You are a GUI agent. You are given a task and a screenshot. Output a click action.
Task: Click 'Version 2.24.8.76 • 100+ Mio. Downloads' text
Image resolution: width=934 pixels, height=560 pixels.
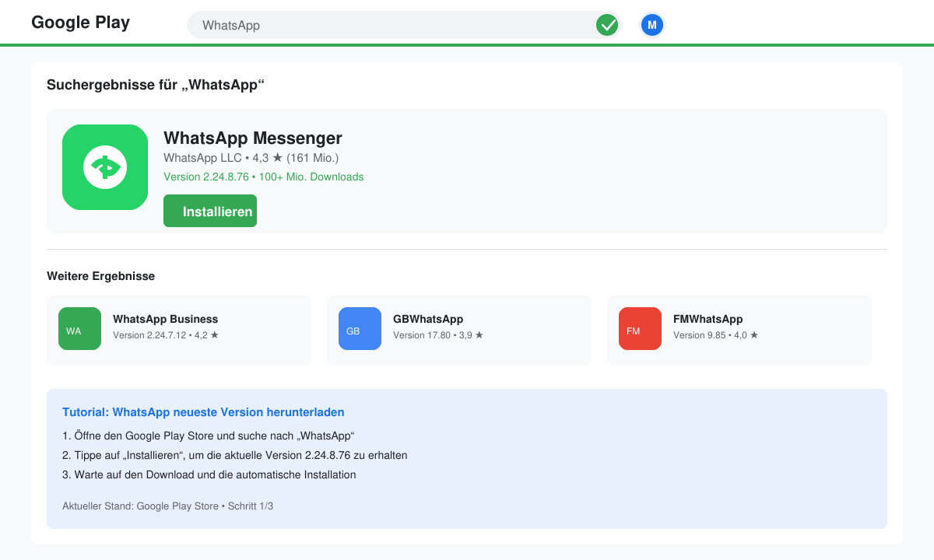(x=264, y=177)
